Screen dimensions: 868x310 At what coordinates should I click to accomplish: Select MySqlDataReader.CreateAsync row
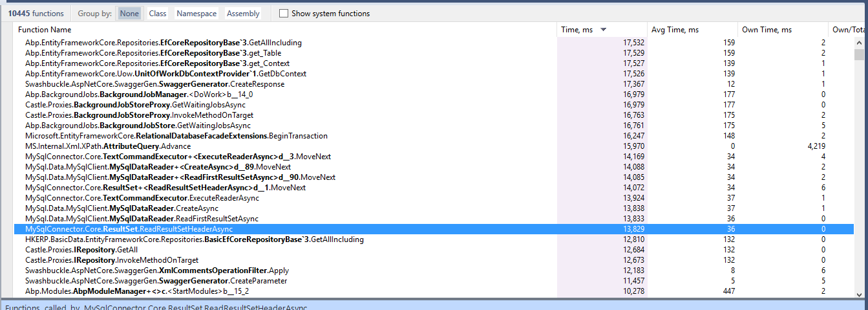(x=434, y=208)
